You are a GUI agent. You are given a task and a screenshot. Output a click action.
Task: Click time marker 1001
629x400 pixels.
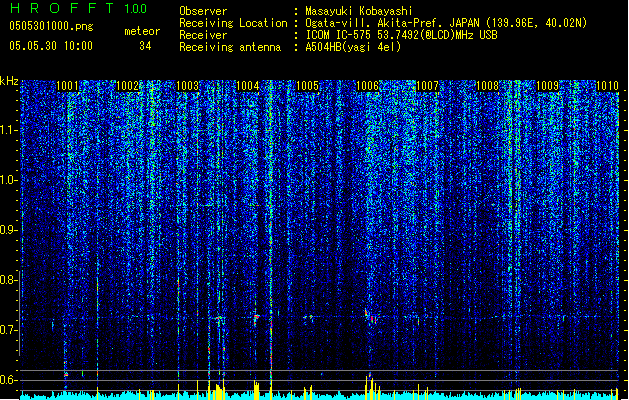pos(67,86)
